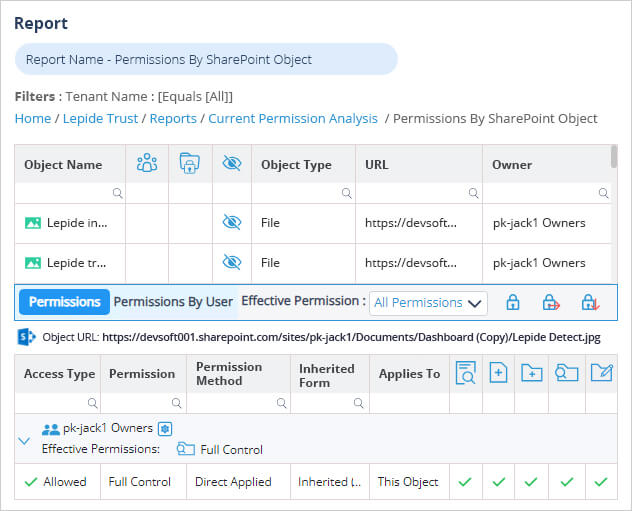Viewport: 632px width, 511px height.
Task: Click the Inherited Form column header
Action: pyautogui.click(x=330, y=374)
